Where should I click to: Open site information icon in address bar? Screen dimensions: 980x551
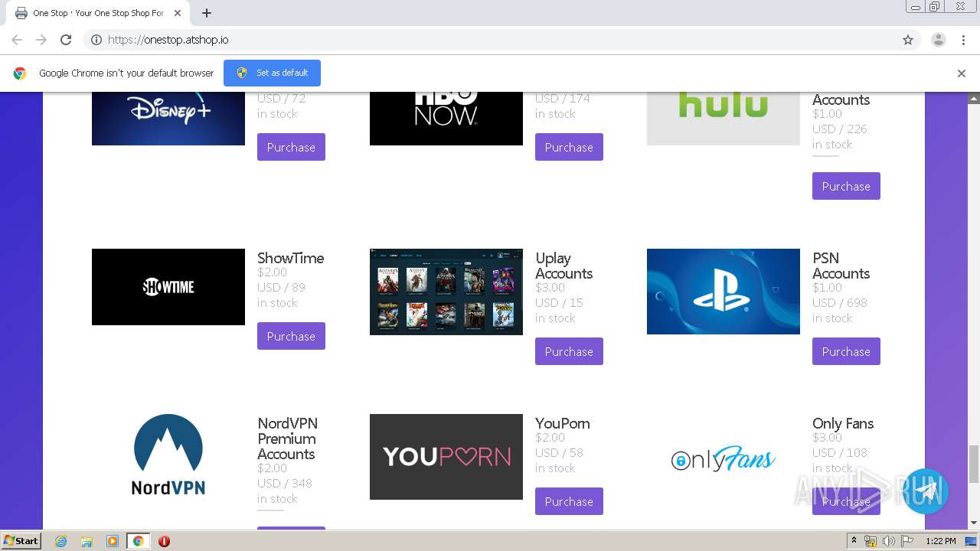96,40
